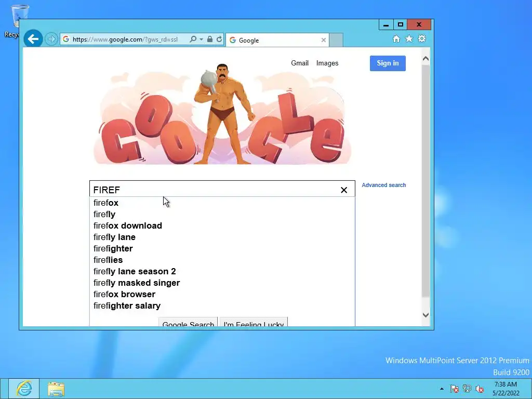
Task: Open the Gmail link
Action: tap(300, 63)
